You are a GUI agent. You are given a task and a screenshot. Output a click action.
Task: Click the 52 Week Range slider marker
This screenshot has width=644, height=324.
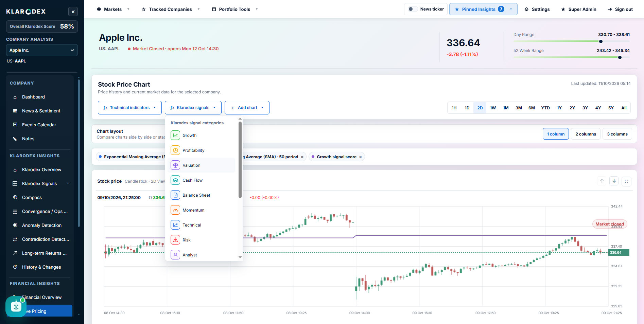tap(620, 57)
